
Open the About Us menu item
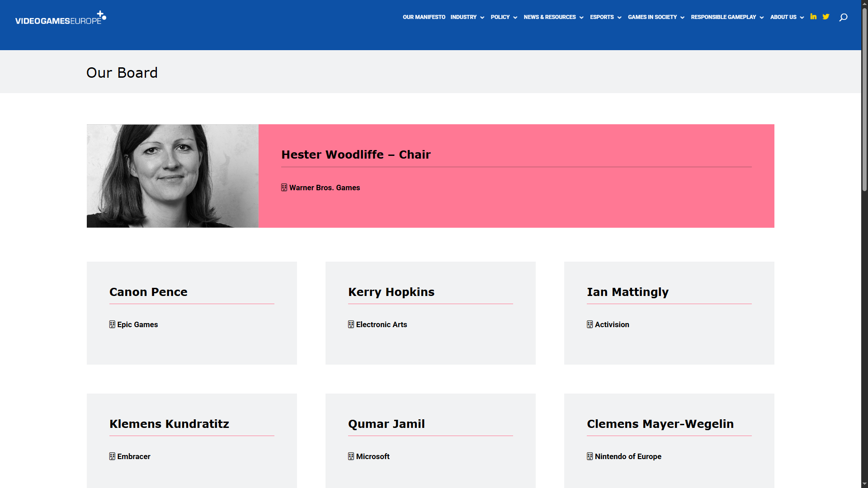[783, 17]
